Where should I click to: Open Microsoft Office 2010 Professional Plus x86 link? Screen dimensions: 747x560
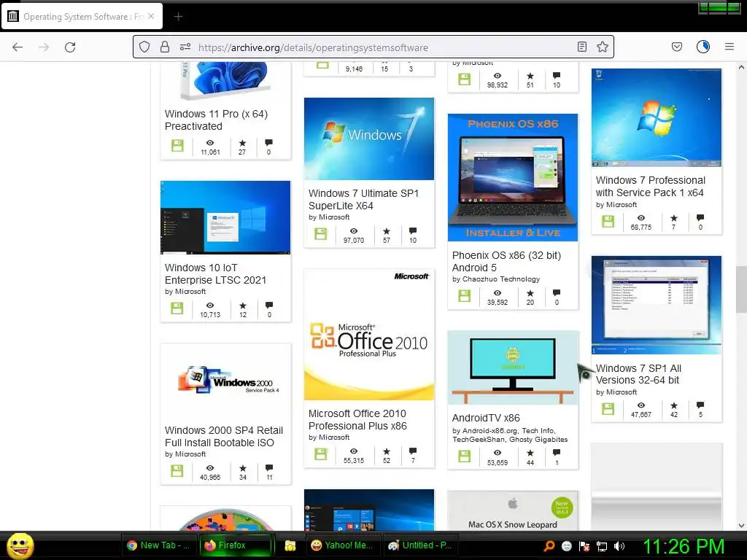tap(357, 419)
